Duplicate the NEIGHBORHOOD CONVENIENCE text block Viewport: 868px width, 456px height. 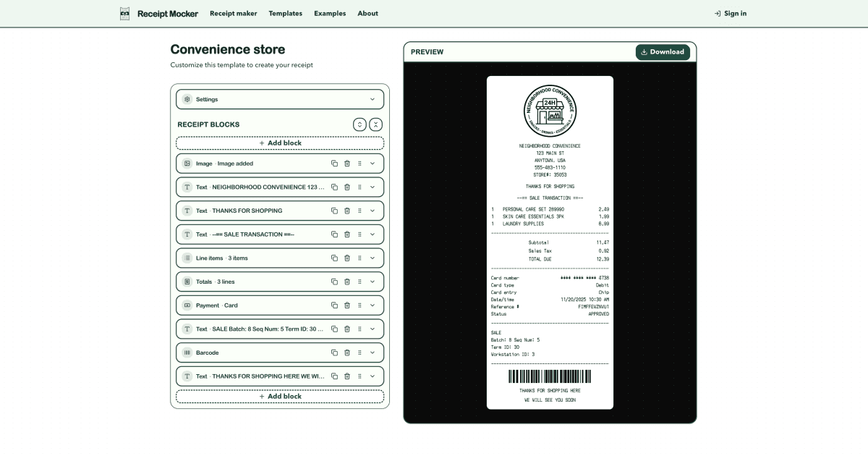click(x=334, y=187)
